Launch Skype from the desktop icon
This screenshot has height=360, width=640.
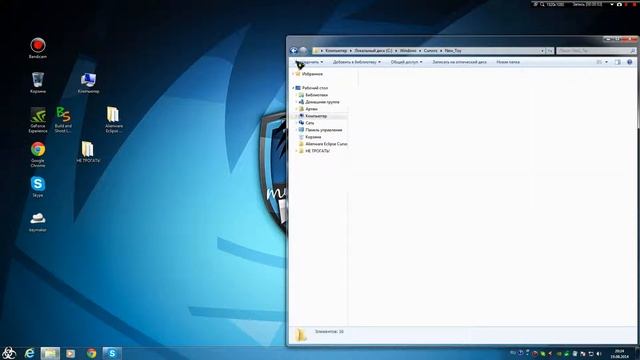[x=38, y=187]
